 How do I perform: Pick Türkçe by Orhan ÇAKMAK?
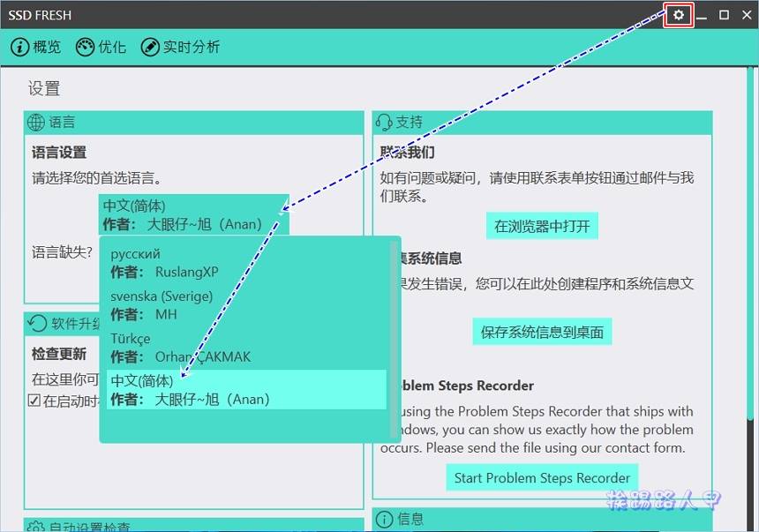tap(246, 348)
